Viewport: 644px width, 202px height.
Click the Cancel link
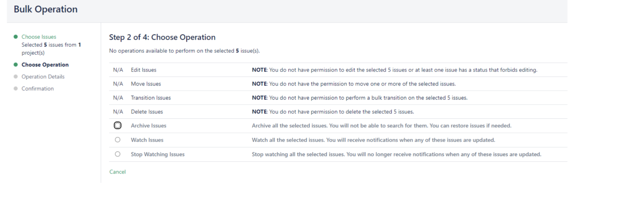(117, 172)
